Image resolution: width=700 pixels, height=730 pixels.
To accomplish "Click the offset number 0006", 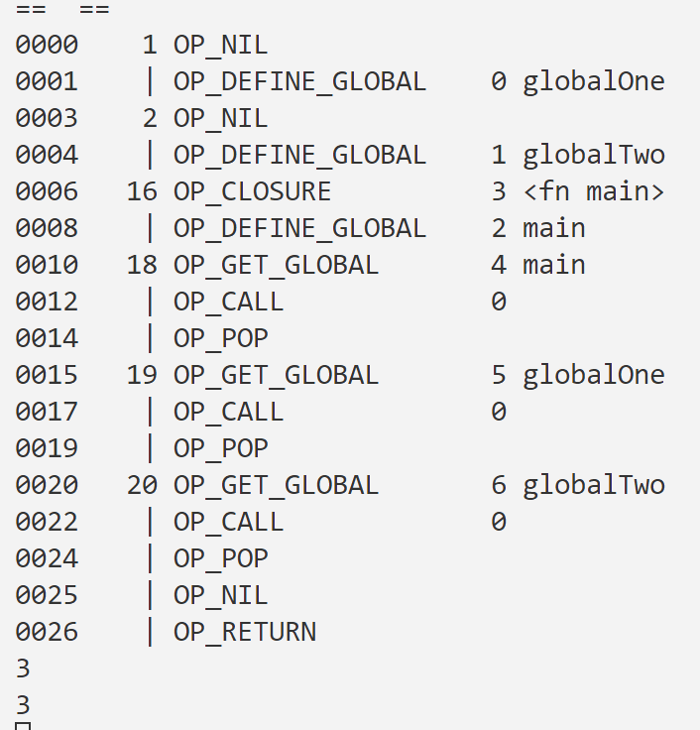I will click(x=47, y=191).
